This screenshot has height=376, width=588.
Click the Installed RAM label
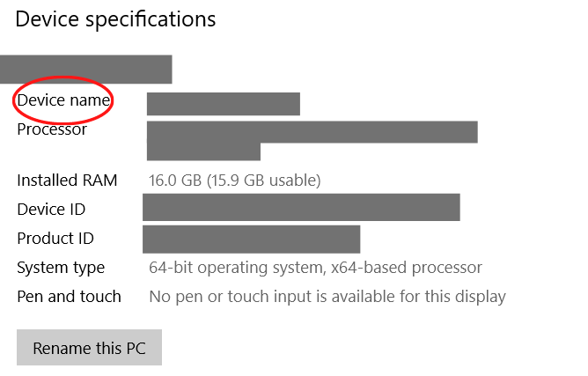coord(67,181)
